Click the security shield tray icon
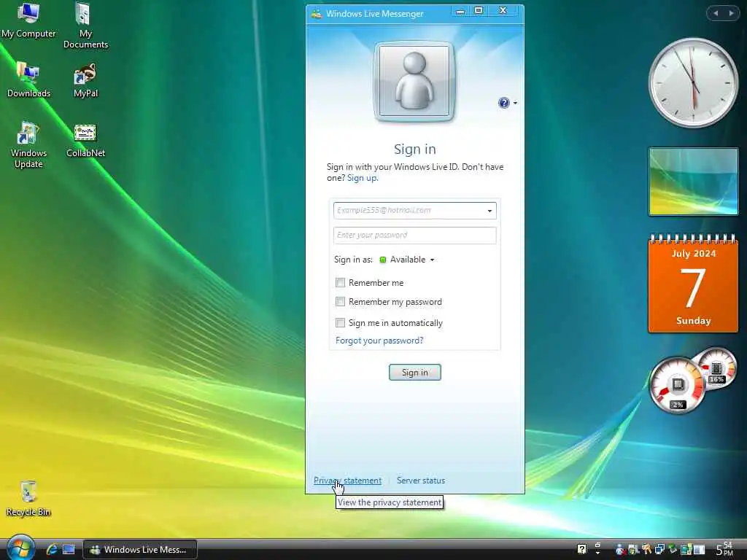Viewport: 747px width, 560px height. [633, 550]
